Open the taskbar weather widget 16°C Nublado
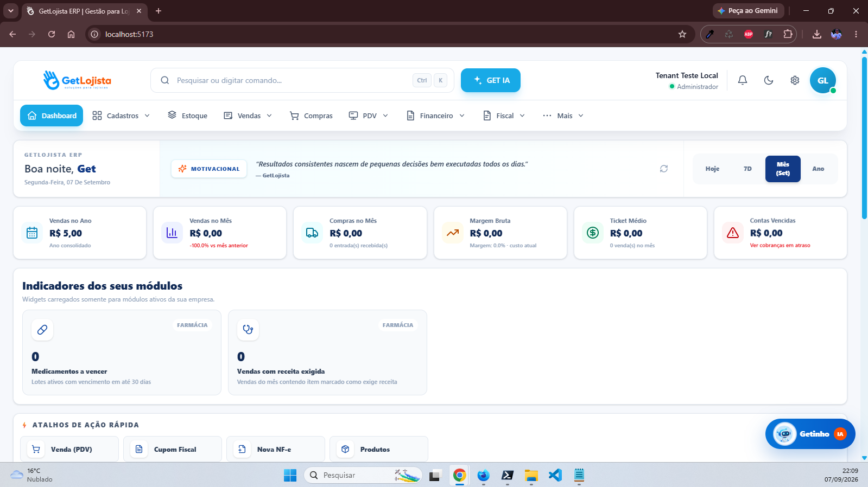This screenshot has height=487, width=868. (31, 475)
